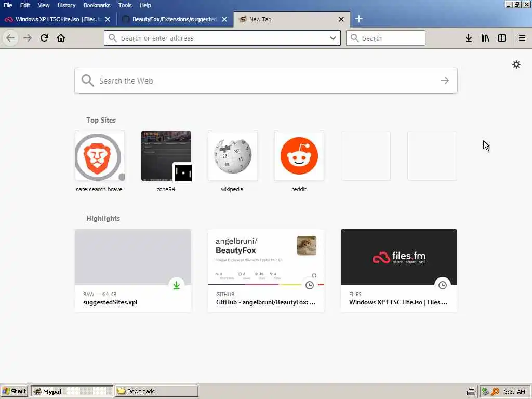532x399 pixels.
Task: Expand the address bar history dropdown
Action: 333,38
